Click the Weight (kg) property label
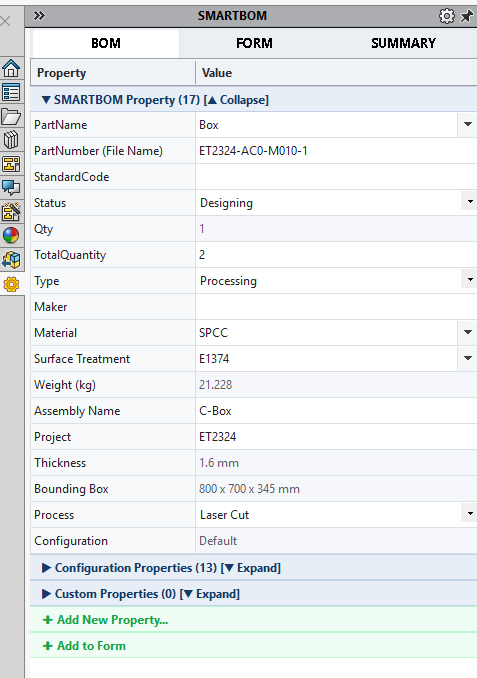 point(65,385)
